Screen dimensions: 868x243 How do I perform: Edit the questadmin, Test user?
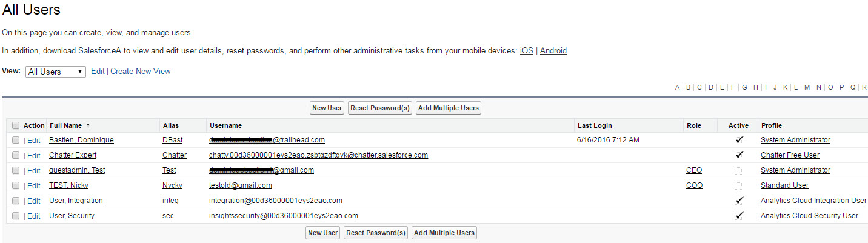click(x=34, y=170)
